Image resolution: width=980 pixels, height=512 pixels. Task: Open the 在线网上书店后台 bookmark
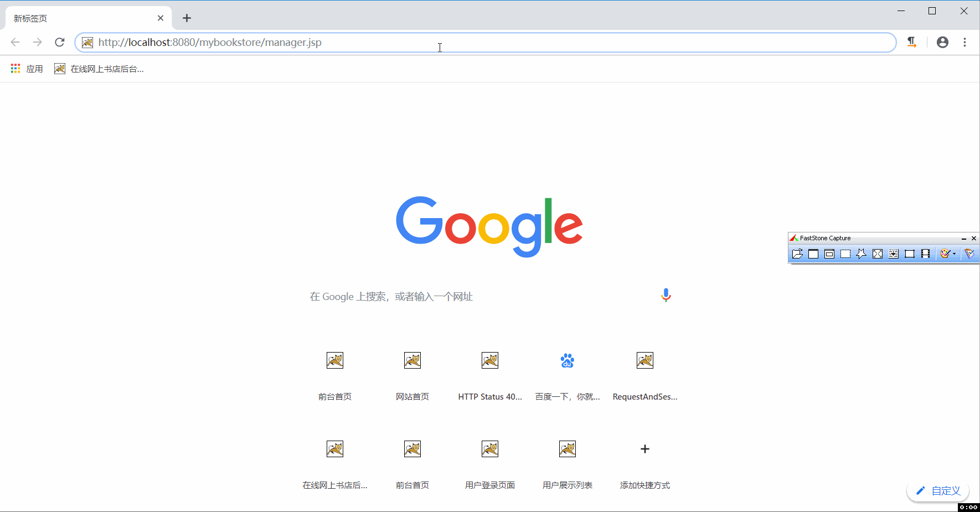click(x=100, y=68)
